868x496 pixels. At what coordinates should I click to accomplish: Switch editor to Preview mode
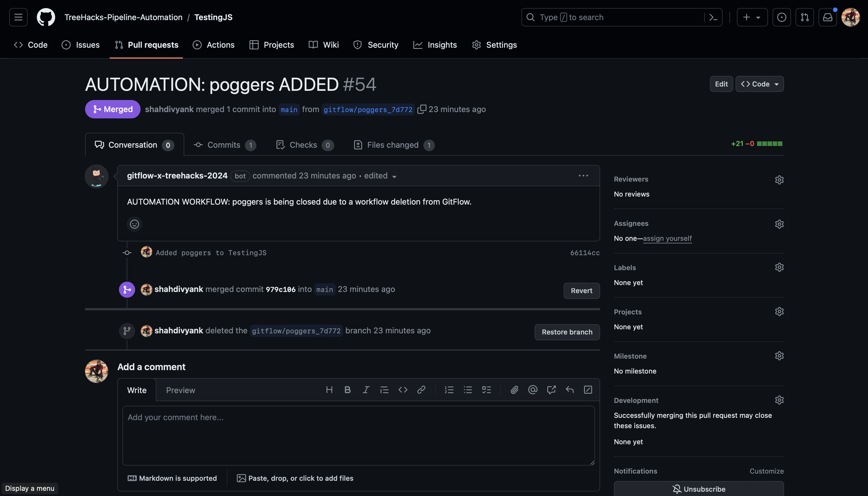click(x=180, y=390)
